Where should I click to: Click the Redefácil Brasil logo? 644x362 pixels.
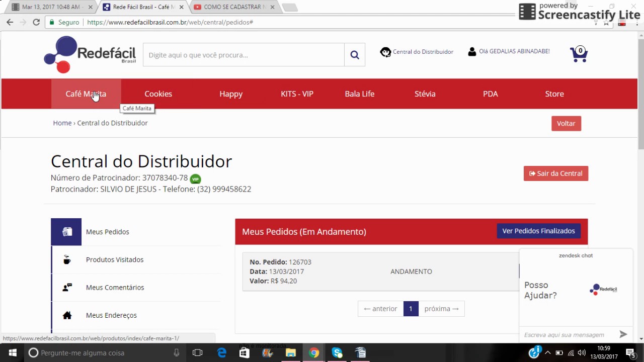90,54
